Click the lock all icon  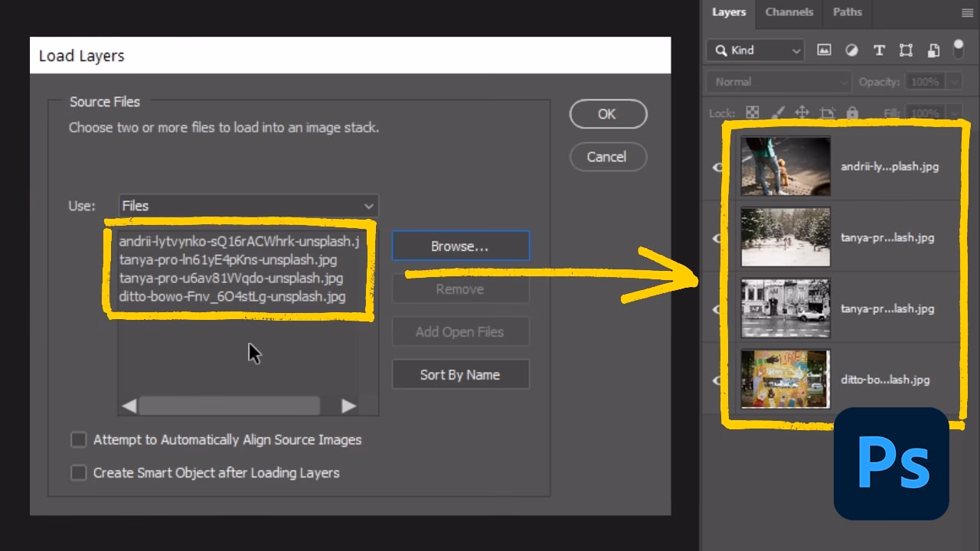coord(853,112)
